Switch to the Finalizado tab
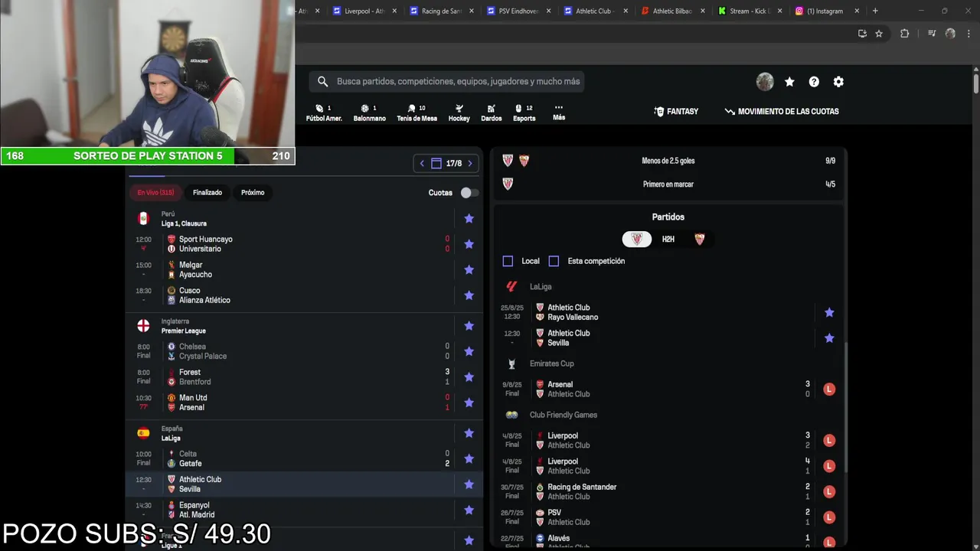This screenshot has height=551, width=980. (207, 193)
